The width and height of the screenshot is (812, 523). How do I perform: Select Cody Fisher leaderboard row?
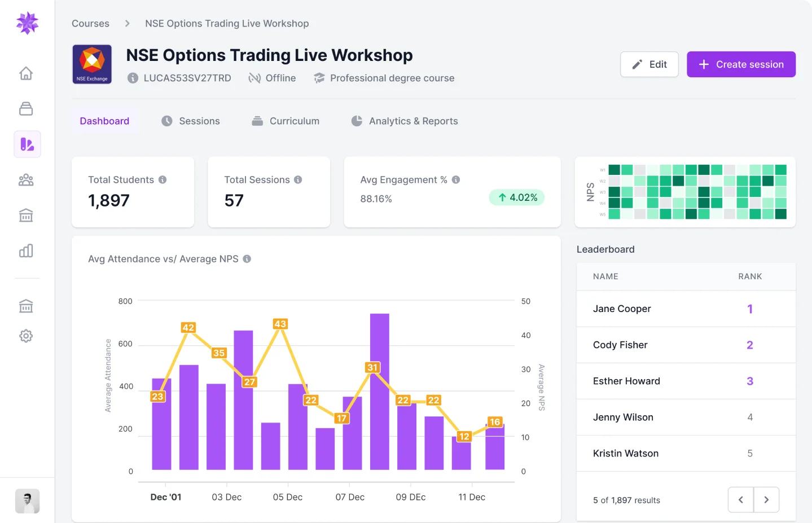[x=686, y=345]
